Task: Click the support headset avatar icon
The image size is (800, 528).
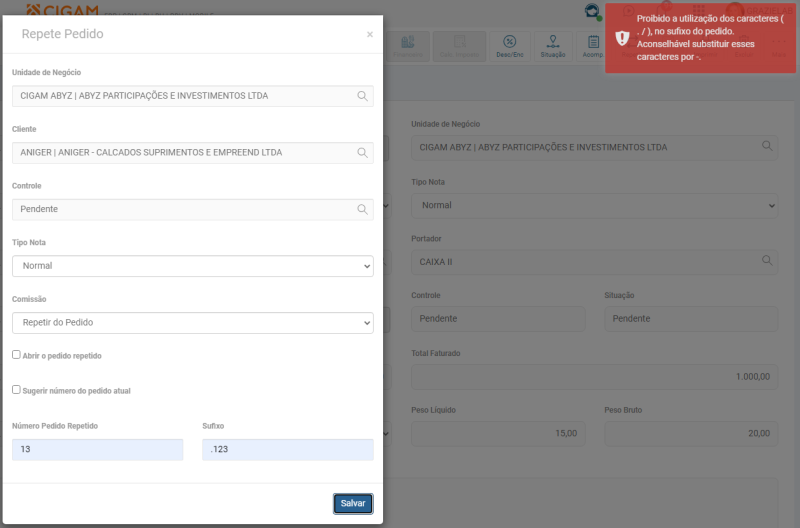Action: 593,11
